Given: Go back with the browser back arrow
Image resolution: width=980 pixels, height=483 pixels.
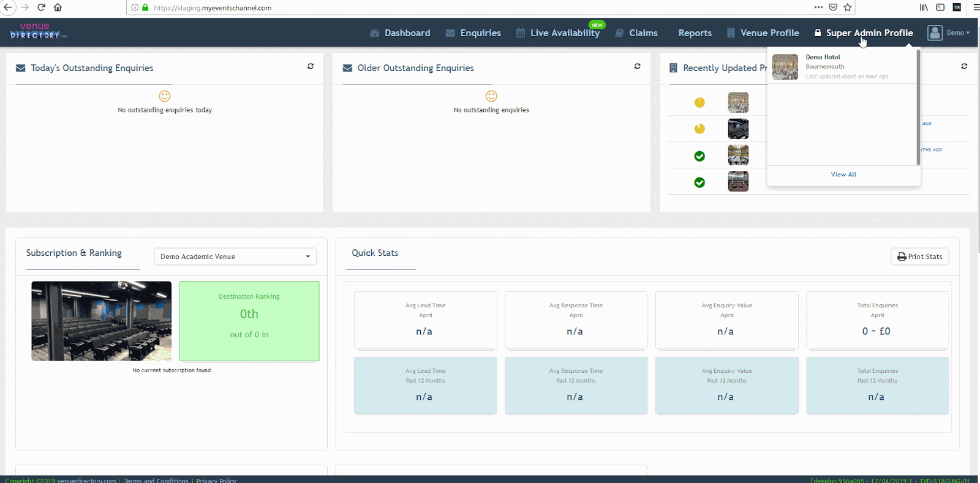Looking at the screenshot, I should tap(8, 7).
